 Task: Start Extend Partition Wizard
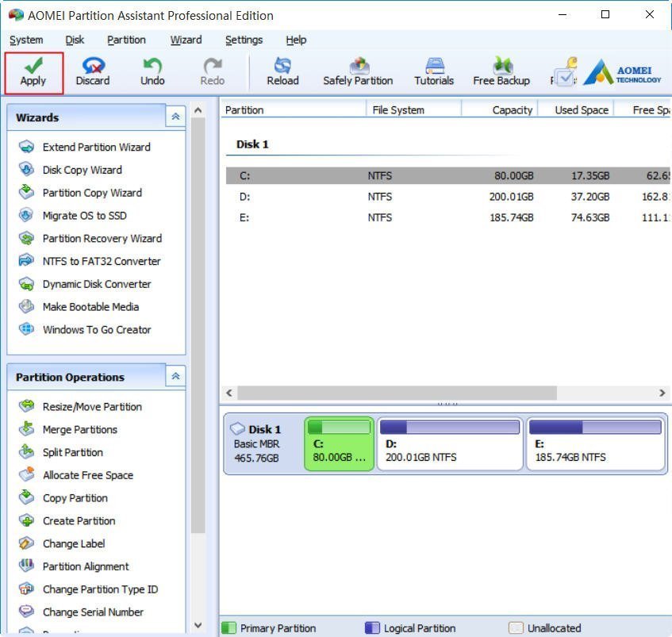pos(85,147)
